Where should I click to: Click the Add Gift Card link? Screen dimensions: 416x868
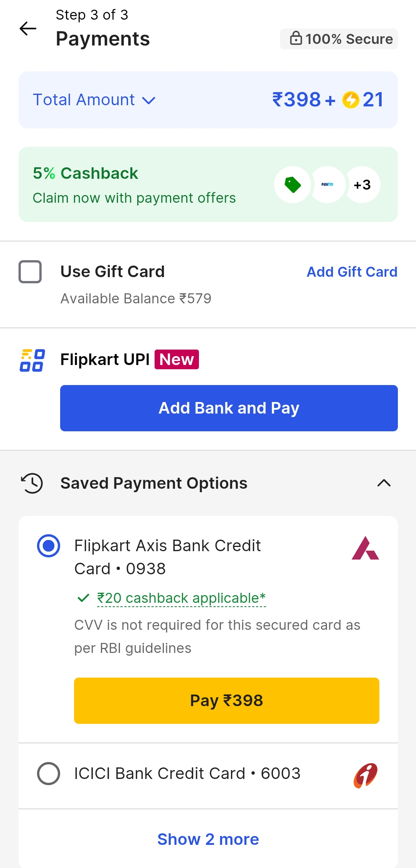[352, 272]
